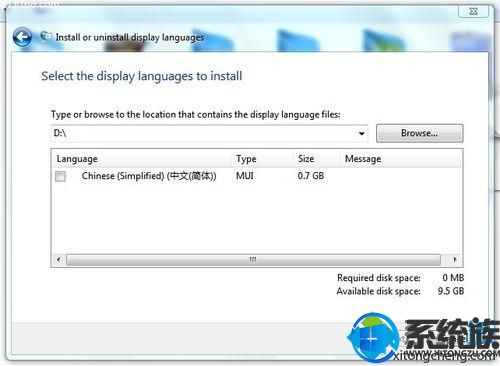Click the Required disk space label
The height and width of the screenshot is (366, 500).
pyautogui.click(x=379, y=278)
